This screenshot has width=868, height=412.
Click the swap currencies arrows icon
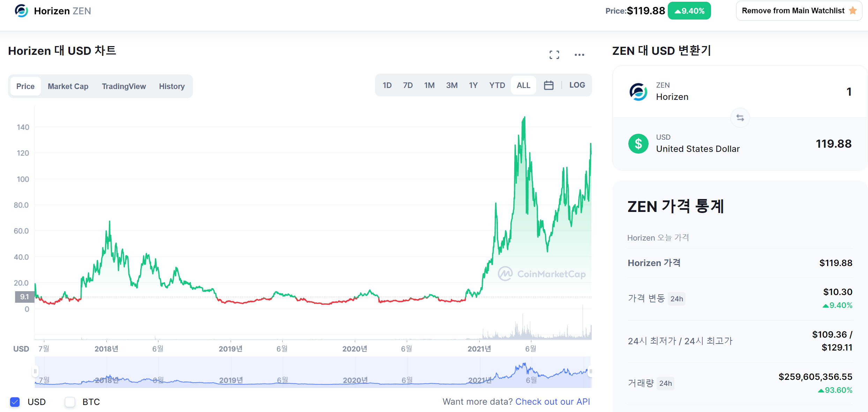click(740, 118)
